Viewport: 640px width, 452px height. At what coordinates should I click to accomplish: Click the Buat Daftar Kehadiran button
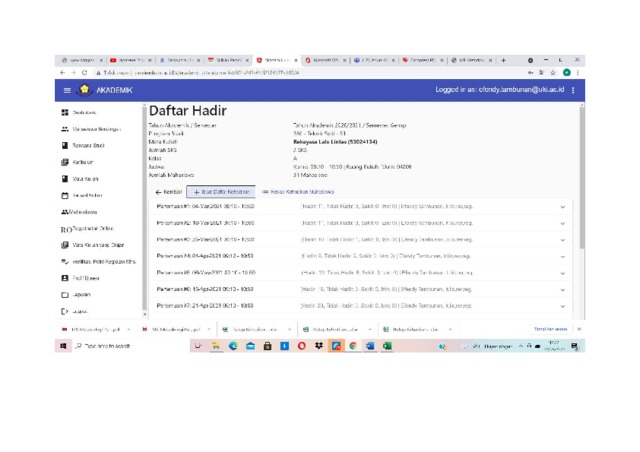(x=221, y=191)
